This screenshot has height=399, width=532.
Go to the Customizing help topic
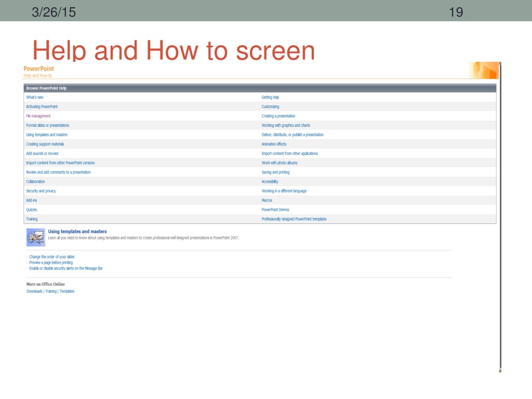pos(270,107)
